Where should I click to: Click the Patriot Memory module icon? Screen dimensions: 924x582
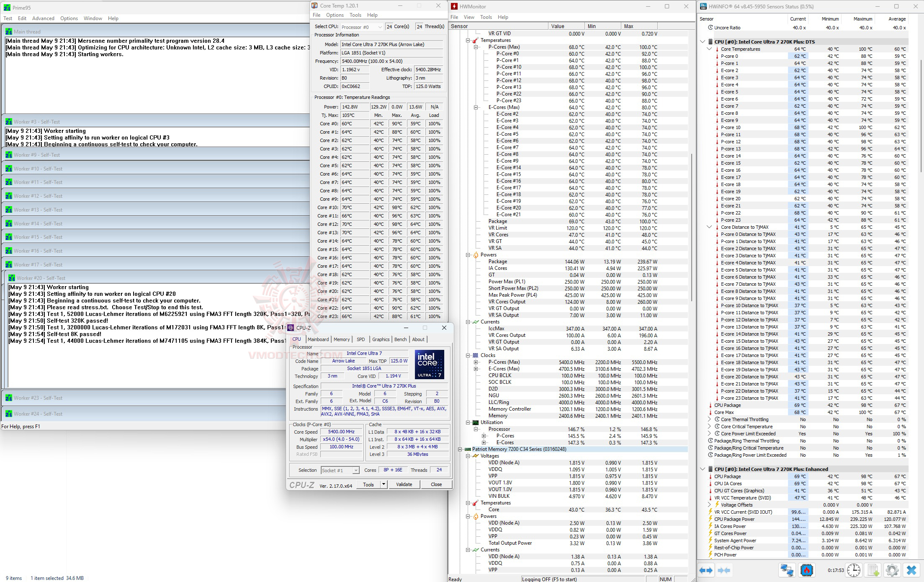[x=468, y=449]
